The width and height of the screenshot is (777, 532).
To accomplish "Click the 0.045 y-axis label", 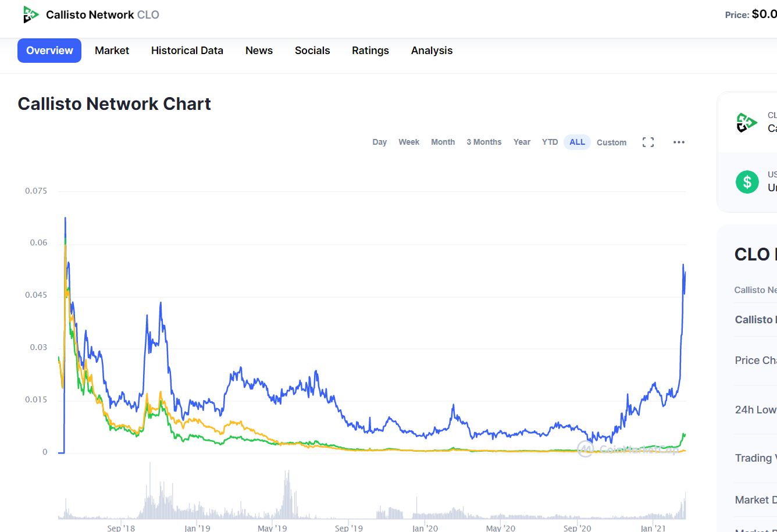I will pos(36,295).
